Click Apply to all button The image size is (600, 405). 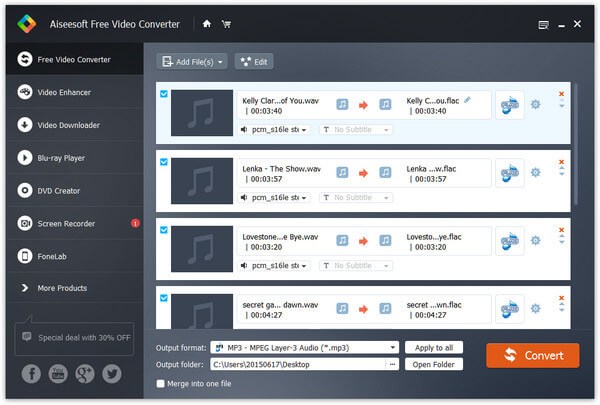coord(434,348)
